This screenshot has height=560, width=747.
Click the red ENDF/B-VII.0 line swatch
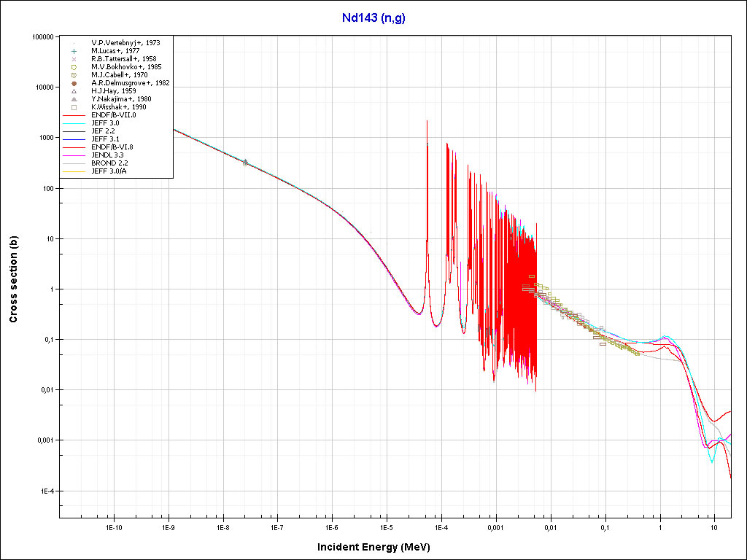74,115
